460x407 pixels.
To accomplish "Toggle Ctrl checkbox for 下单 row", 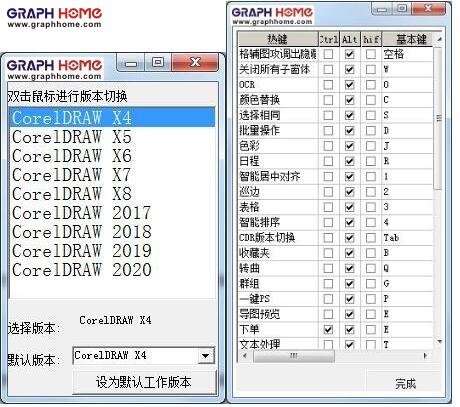I will [x=328, y=330].
